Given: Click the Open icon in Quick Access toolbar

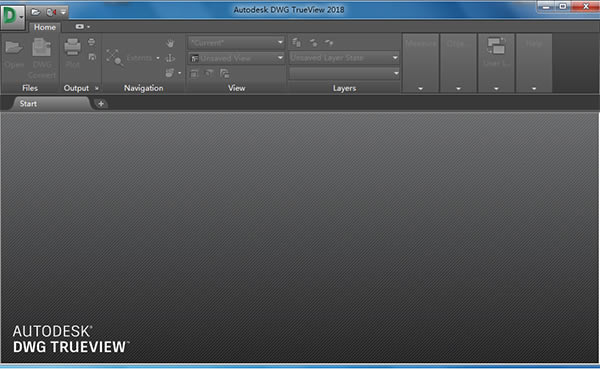Looking at the screenshot, I should (x=36, y=12).
